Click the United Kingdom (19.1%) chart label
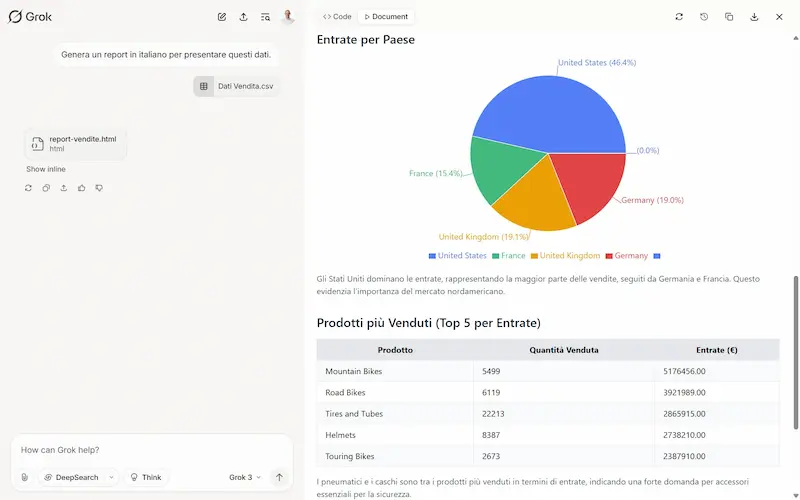This screenshot has height=500, width=800. click(484, 237)
